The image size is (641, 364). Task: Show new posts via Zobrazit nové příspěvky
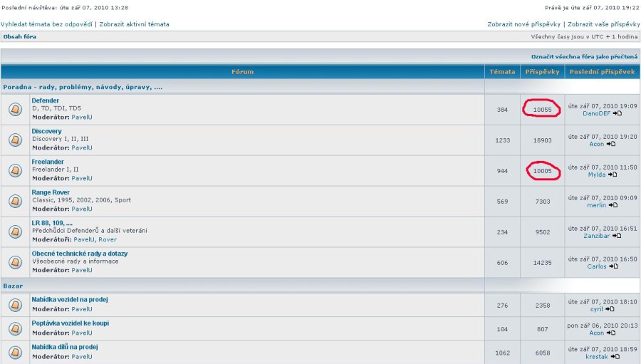(524, 24)
